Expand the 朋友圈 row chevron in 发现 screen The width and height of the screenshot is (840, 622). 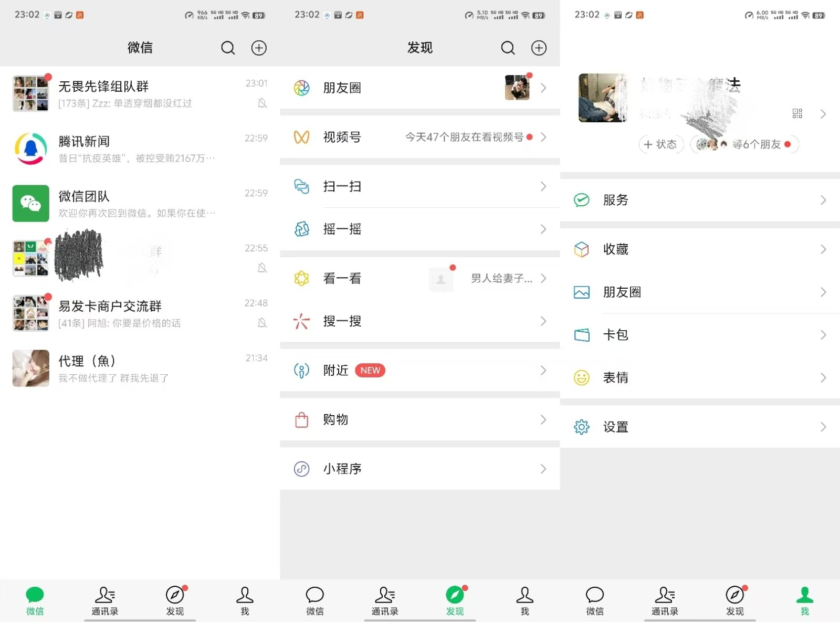point(543,88)
